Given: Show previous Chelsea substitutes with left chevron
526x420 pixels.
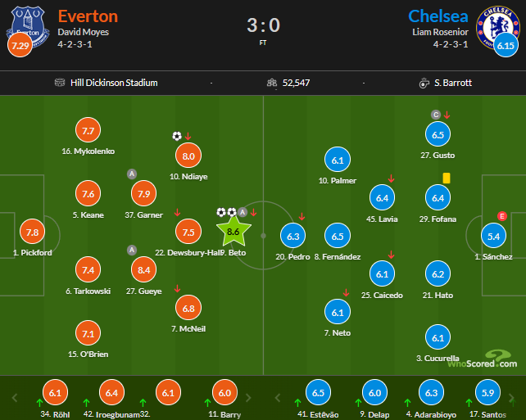Looking at the screenshot, I should point(278,398).
